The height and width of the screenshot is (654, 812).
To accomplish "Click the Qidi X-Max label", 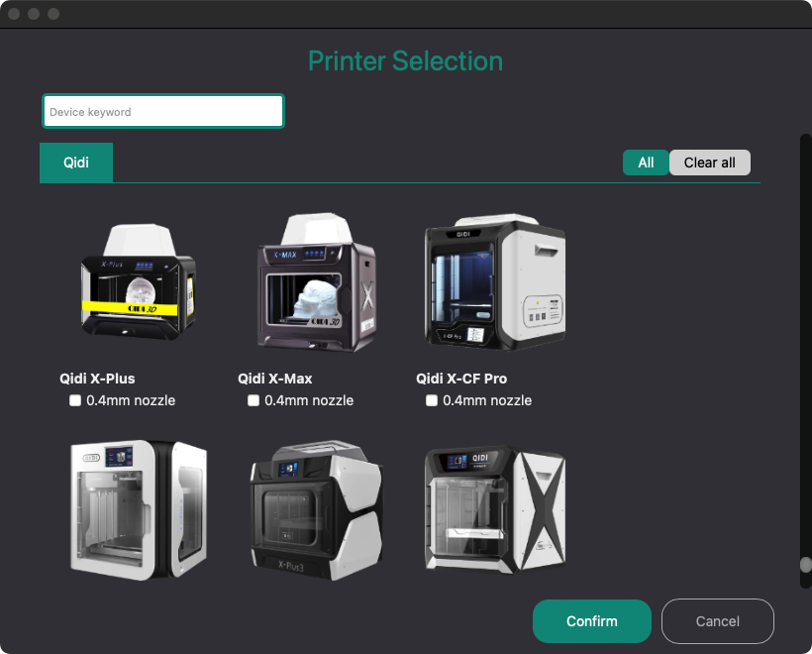I will pyautogui.click(x=275, y=379).
